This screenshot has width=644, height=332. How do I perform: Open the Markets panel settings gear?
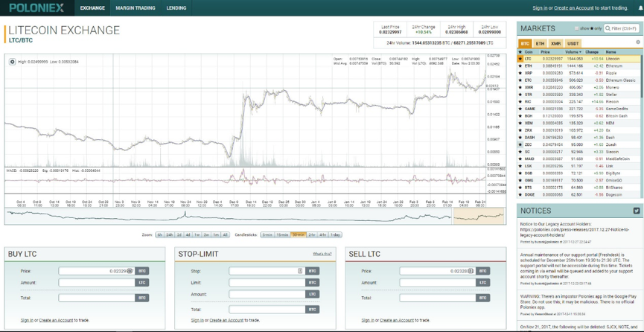tap(638, 42)
